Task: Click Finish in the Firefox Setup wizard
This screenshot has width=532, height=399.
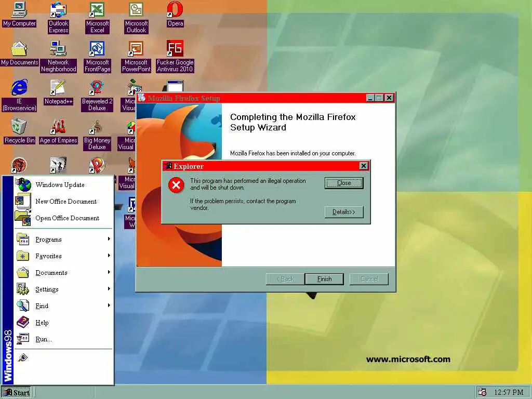Action: [324, 279]
